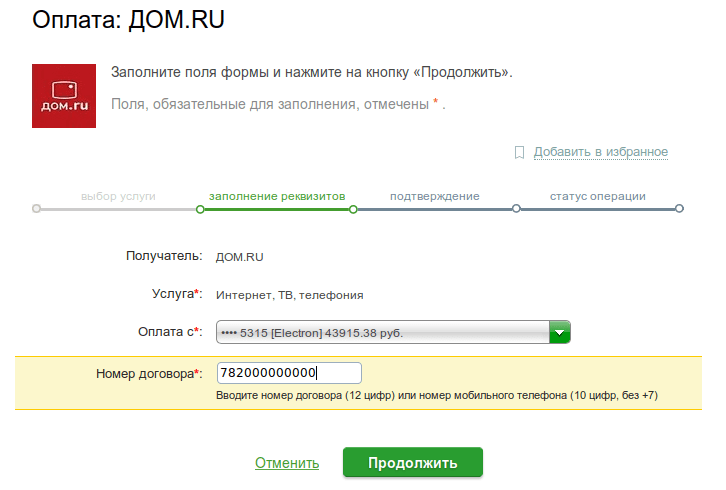Screen dimensions: 726x490
Task: Click the note Поля, обязательные для заполнения
Action: tap(278, 104)
